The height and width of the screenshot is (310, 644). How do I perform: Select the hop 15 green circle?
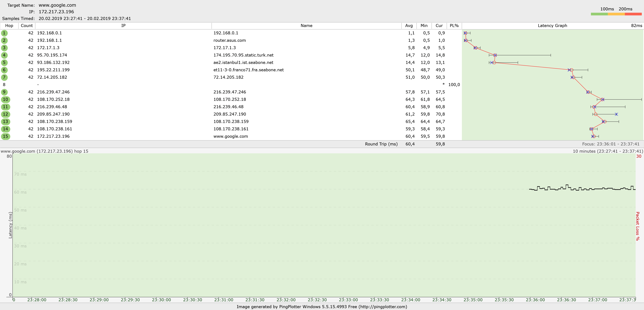point(6,137)
